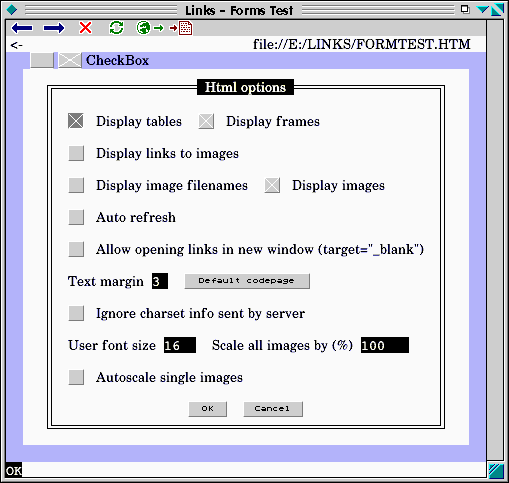Viewport: 509px width, 483px height.
Task: Confirm the dialog with the OK button
Action: pyautogui.click(x=208, y=409)
